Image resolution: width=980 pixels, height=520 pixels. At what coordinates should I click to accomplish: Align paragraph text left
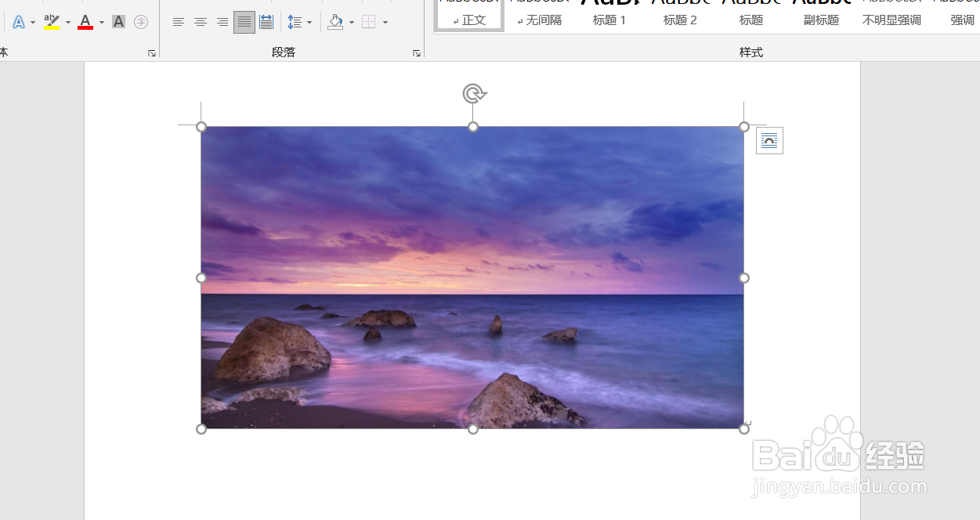(179, 22)
